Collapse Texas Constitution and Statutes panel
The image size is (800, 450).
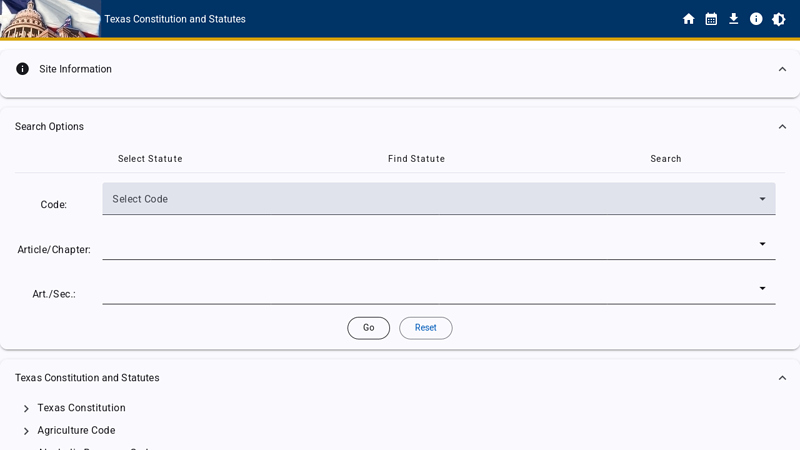[782, 378]
